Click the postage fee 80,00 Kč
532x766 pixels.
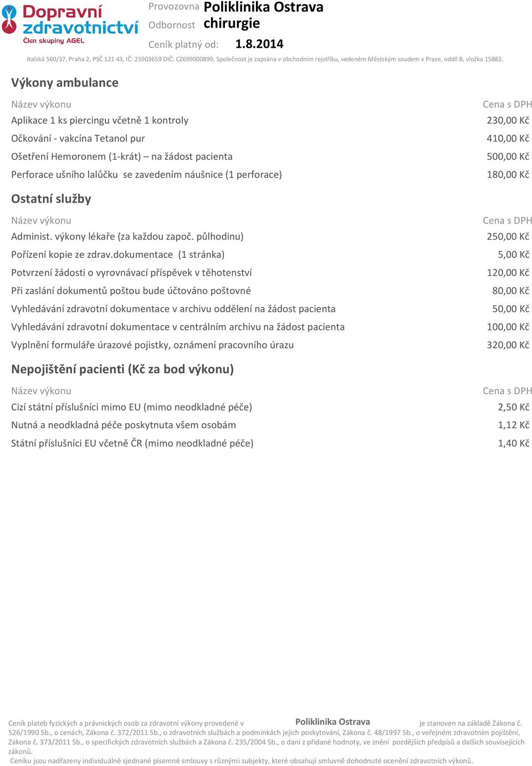coord(511,291)
